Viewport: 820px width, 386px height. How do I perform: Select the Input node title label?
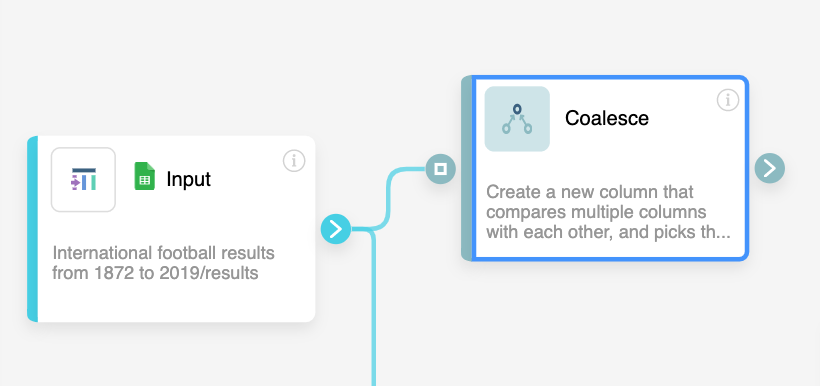(x=188, y=179)
